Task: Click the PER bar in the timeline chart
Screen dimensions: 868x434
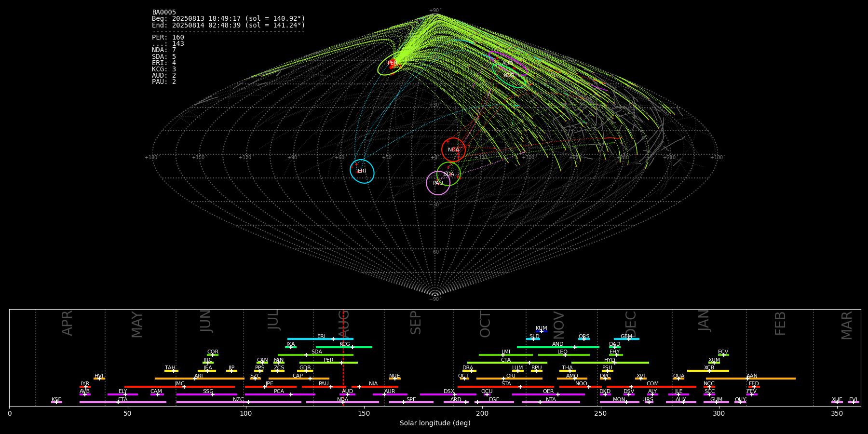Action: [328, 363]
